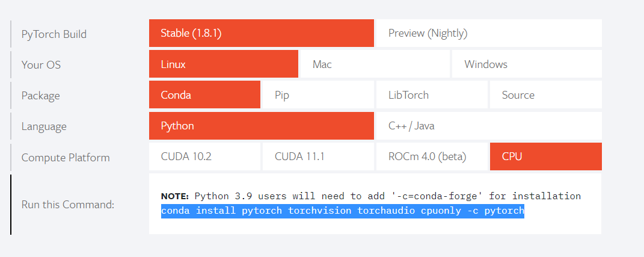Screen dimensions: 644x257
Task: Choose Preview (Nightly) build
Action: point(489,33)
